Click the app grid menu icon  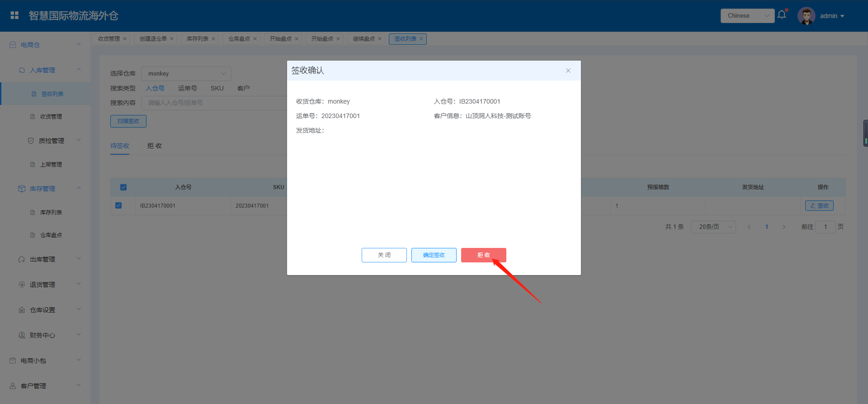coord(14,15)
